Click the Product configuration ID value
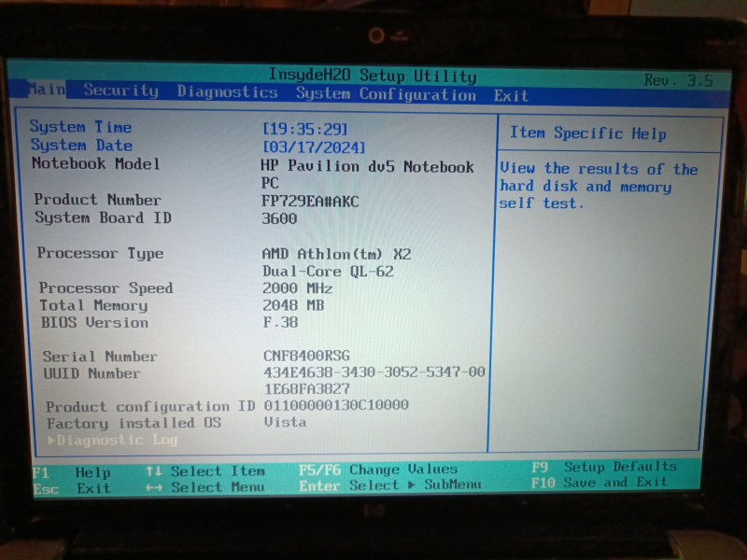The width and height of the screenshot is (747, 560). (x=336, y=405)
